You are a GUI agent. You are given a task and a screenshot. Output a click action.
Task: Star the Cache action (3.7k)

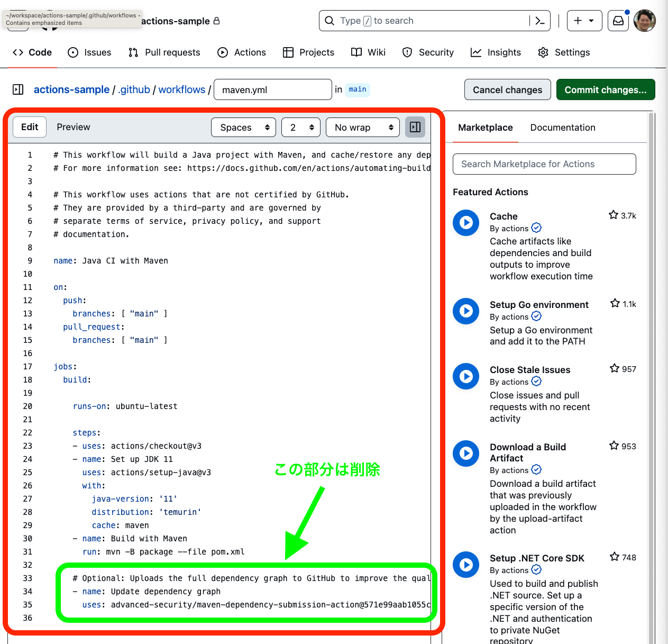click(614, 215)
